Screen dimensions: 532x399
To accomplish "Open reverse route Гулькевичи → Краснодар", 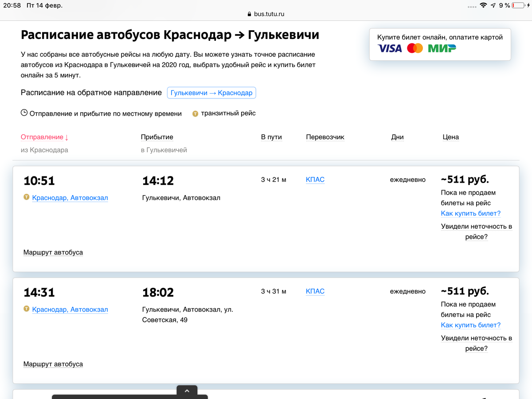I will pyautogui.click(x=211, y=93).
